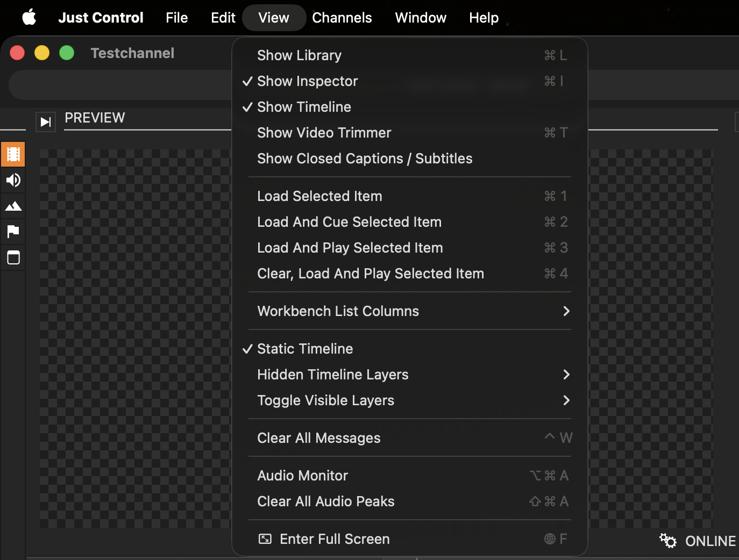The image size is (739, 560).
Task: Click the red close window button
Action: coord(17,53)
